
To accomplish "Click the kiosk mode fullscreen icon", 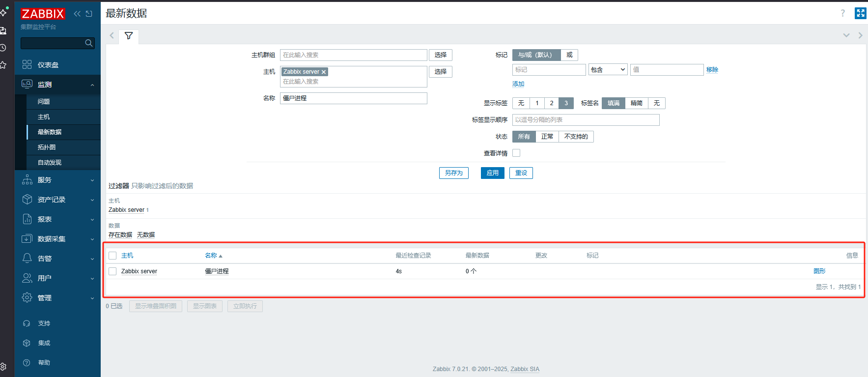I will coord(861,13).
